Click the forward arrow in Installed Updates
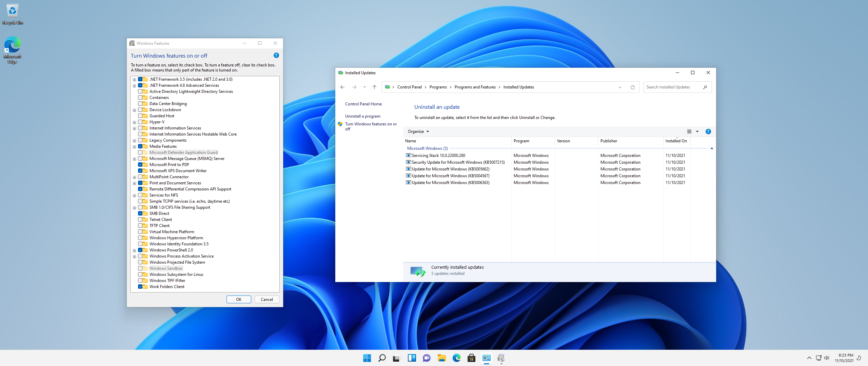This screenshot has height=366, width=868. tap(354, 87)
